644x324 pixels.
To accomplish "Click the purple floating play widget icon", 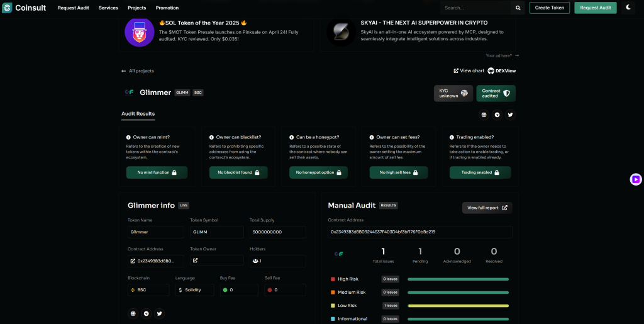I will (636, 179).
